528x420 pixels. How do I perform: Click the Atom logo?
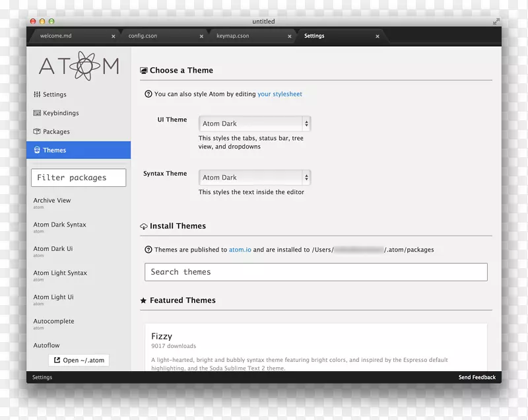(x=78, y=66)
